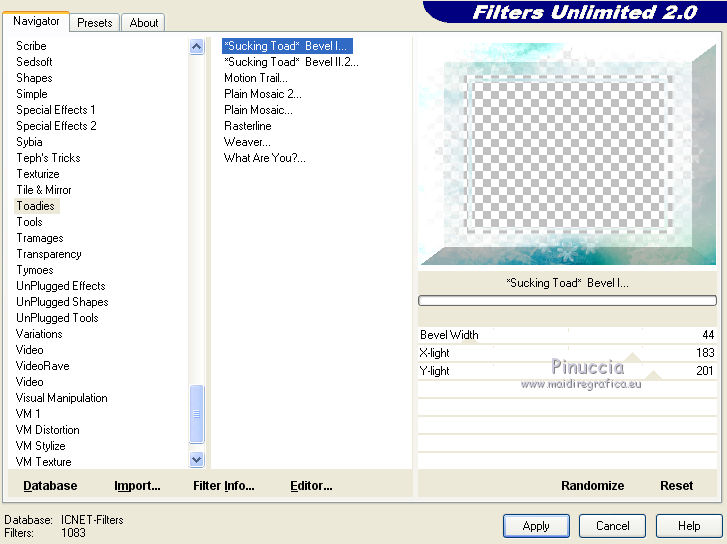Select the Texturize category
Image resolution: width=727 pixels, height=544 pixels.
coord(38,174)
